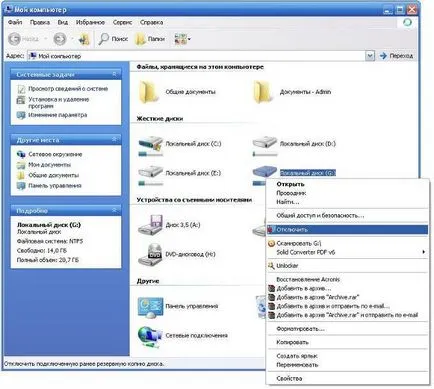
Task: Click Просмотр сведений о системе link
Action: coord(68,89)
